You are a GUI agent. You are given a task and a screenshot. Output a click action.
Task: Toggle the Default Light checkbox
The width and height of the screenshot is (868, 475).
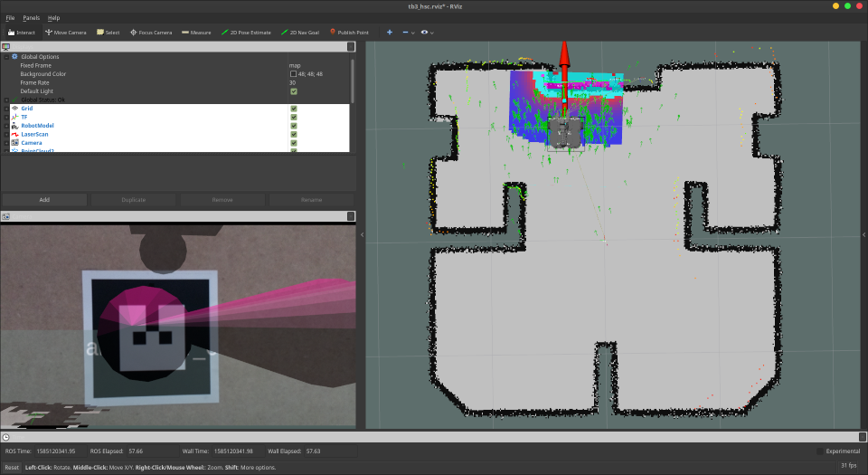point(293,91)
